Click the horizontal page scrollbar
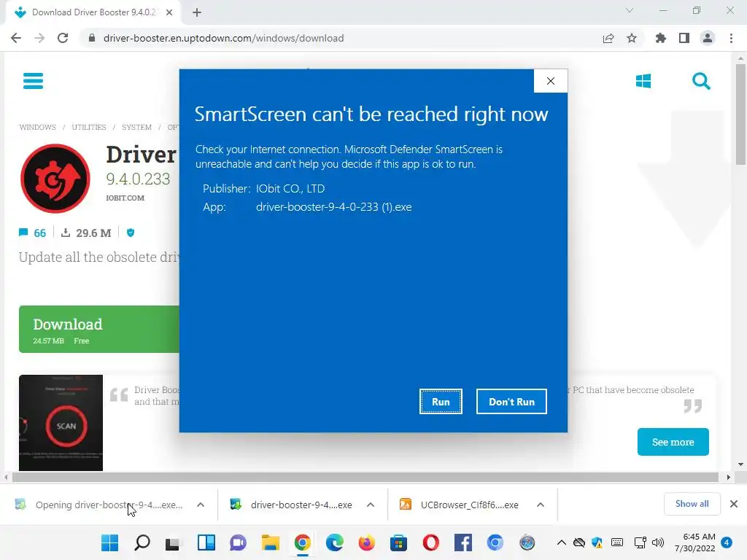The image size is (747, 560). [x=365, y=477]
